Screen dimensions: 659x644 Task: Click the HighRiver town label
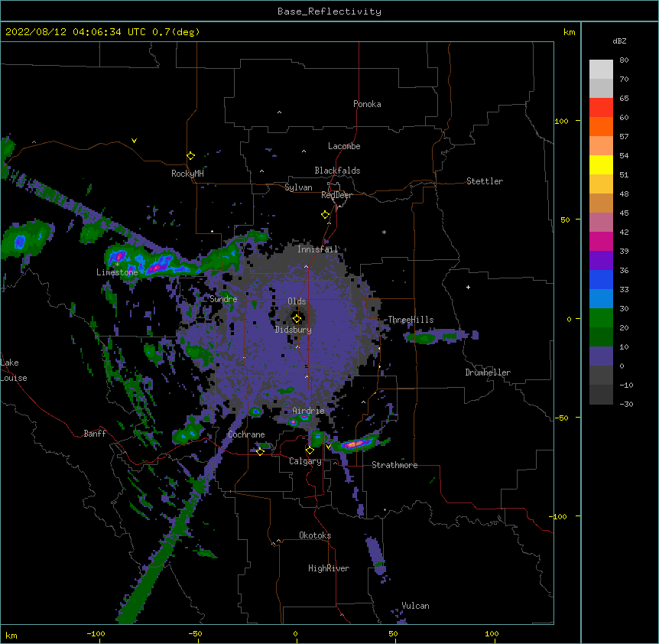click(328, 568)
